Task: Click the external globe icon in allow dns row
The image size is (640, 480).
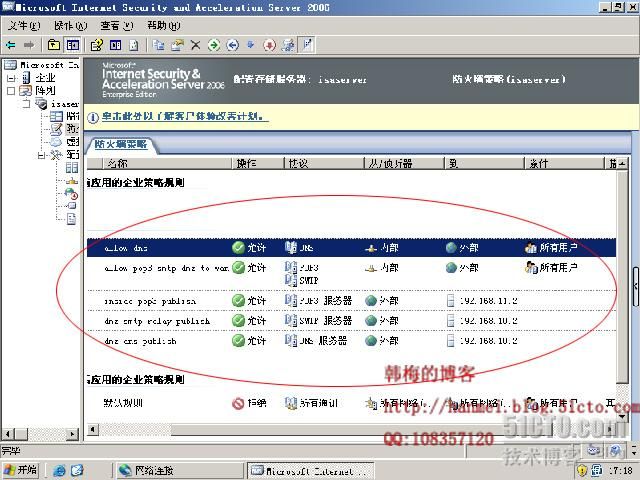Action: coord(451,247)
